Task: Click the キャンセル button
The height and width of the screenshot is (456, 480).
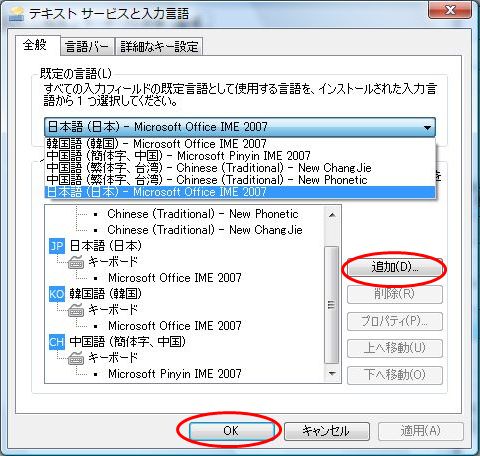Action: [x=327, y=431]
